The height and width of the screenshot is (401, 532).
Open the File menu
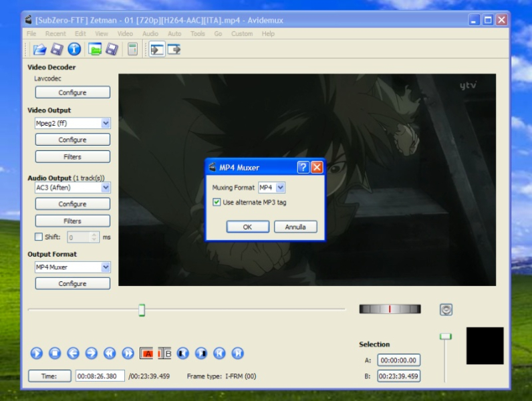click(x=31, y=33)
